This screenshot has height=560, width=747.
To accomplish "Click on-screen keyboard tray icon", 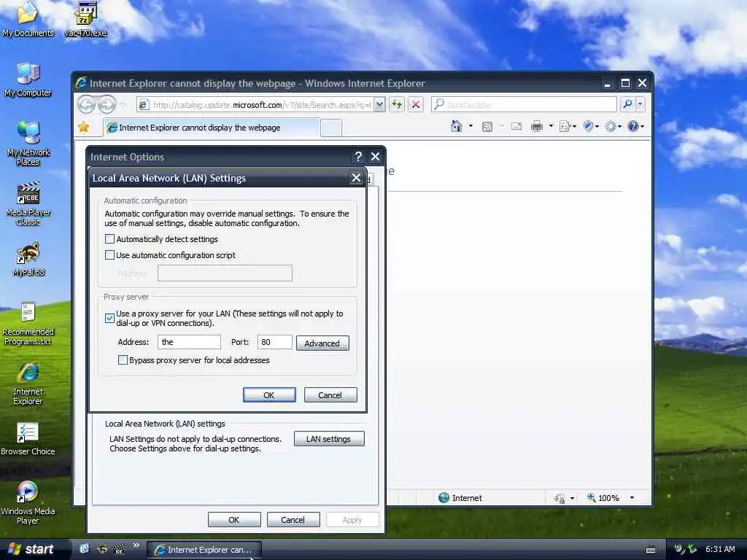I will 651,550.
